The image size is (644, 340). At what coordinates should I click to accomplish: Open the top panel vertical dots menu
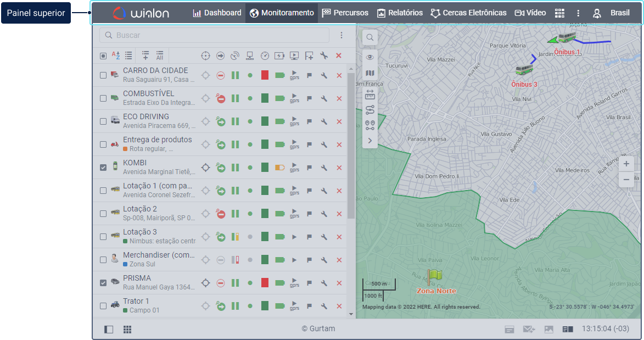click(x=578, y=13)
